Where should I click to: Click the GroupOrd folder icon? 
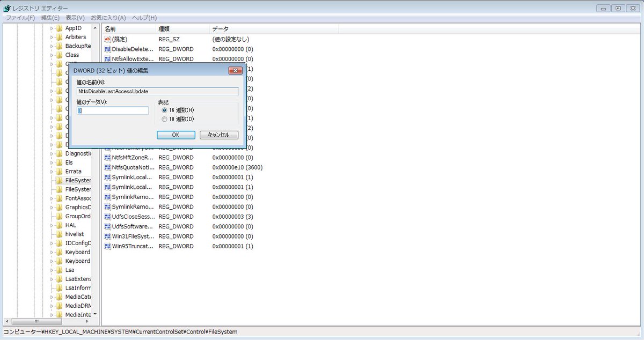60,216
